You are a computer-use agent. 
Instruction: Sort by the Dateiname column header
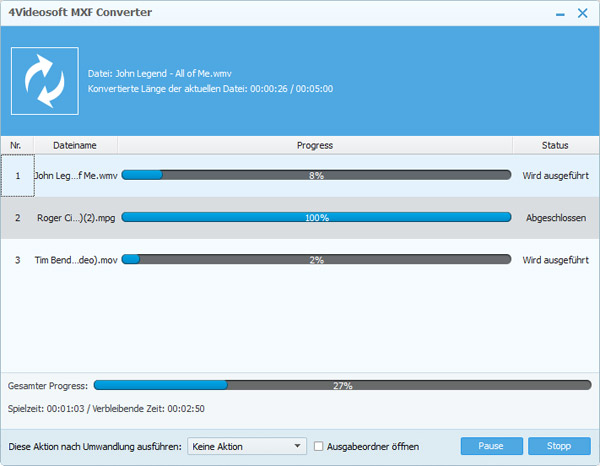[x=74, y=145]
